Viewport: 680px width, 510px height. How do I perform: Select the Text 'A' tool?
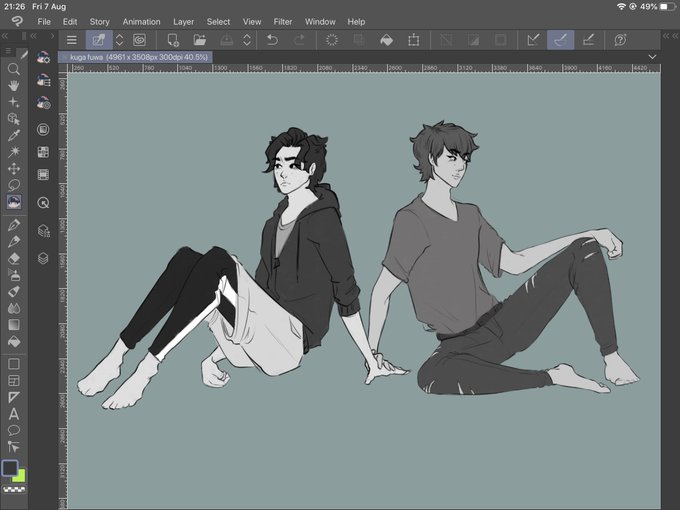pos(14,414)
